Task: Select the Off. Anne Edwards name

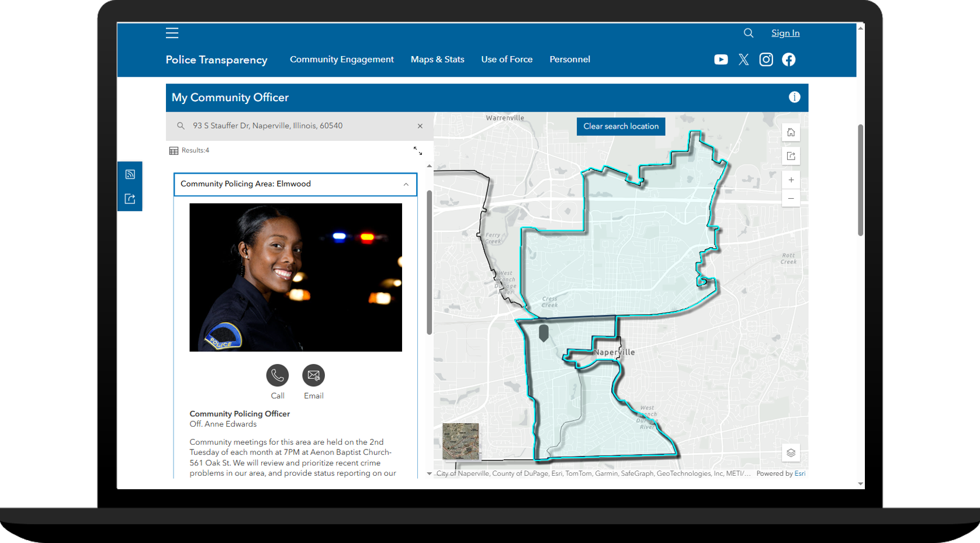Action: pos(223,424)
